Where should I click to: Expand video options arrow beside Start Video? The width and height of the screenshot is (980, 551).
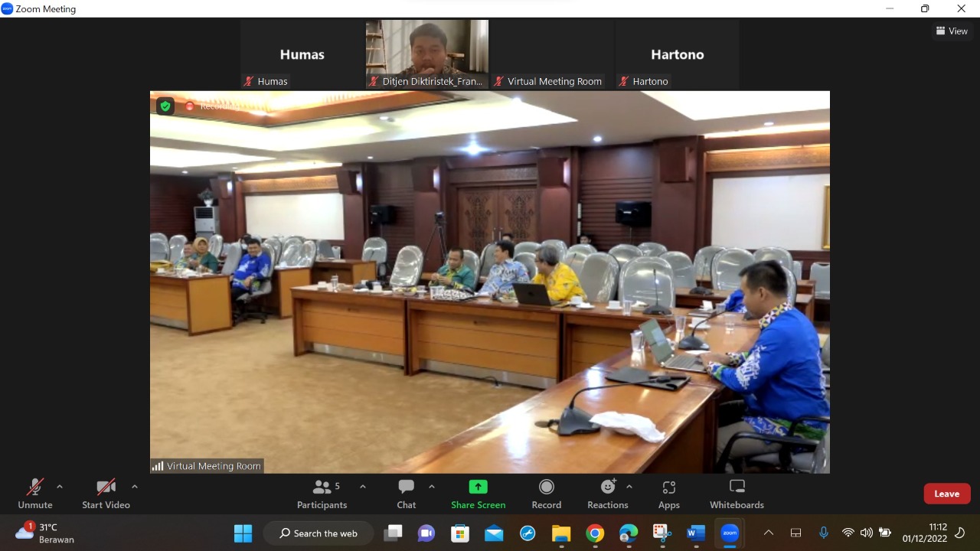coord(135,487)
